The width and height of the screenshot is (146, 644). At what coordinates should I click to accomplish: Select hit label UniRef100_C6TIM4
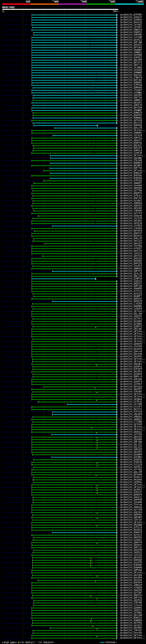coord(131,435)
